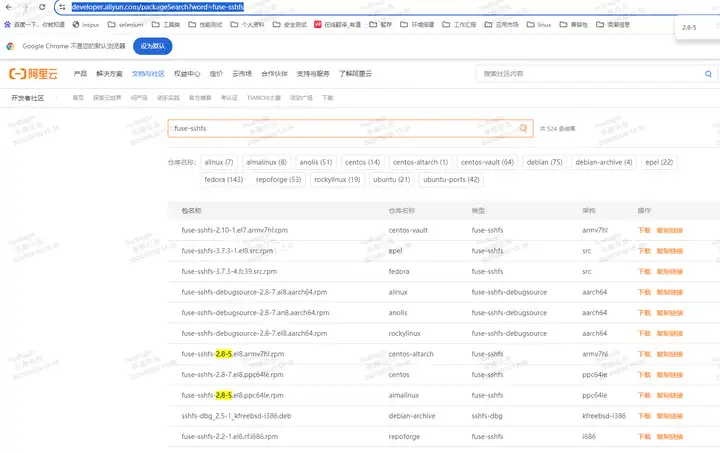720x453 pixels.
Task: Filter by anolis (51) repository
Action: point(316,162)
